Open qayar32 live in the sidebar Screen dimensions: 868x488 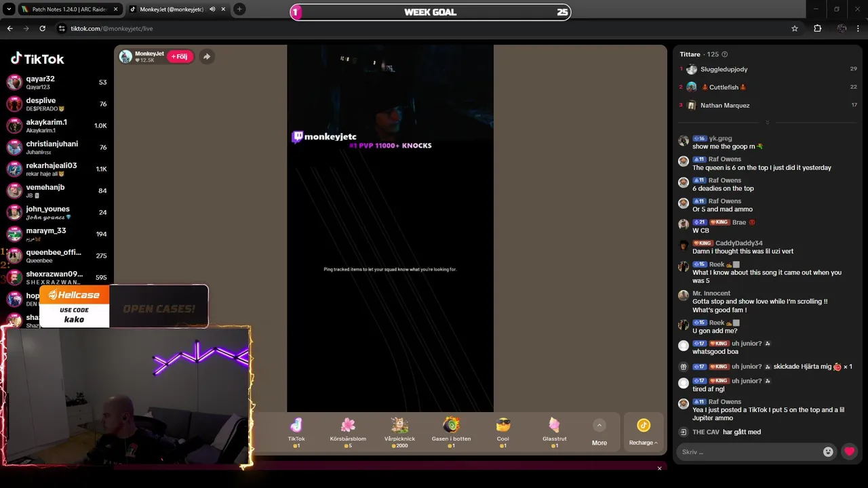pos(56,82)
